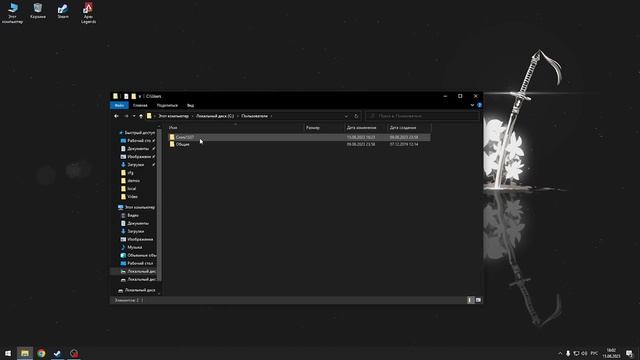Select Быстрый доступ in navigation pane

click(x=136, y=133)
